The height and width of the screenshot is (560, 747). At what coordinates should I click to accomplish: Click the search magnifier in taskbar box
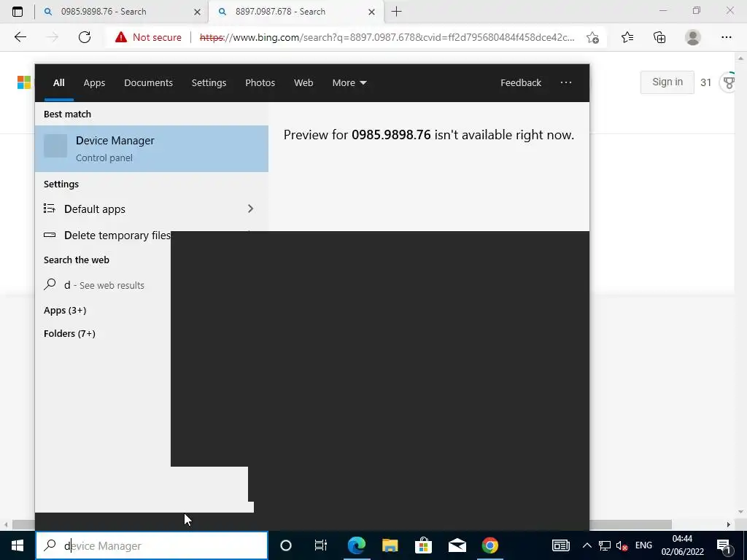[x=50, y=545]
